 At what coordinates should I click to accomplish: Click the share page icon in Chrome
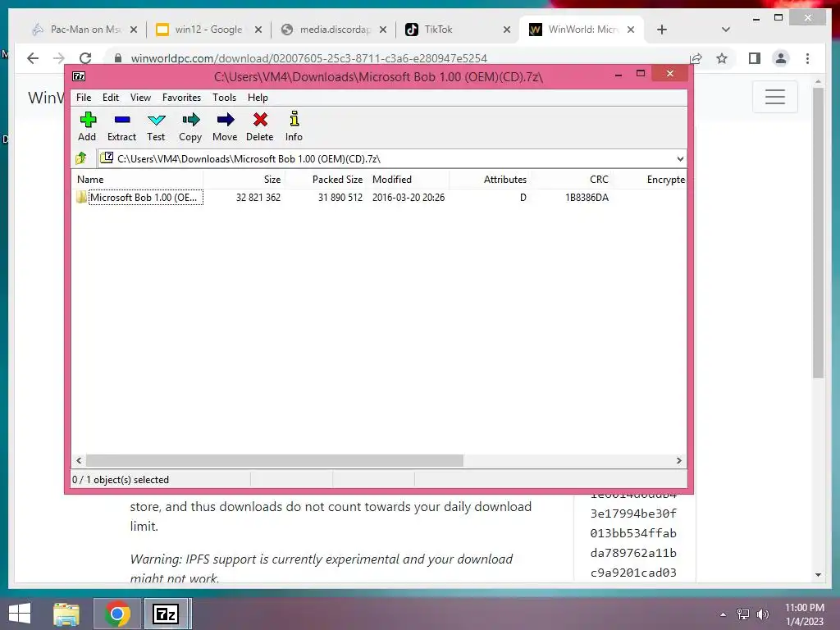696,58
